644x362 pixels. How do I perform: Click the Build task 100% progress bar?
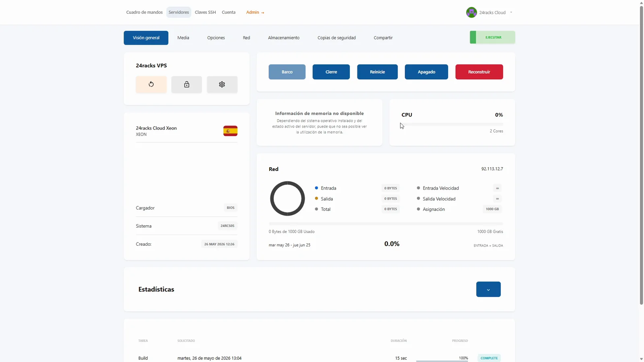pos(442,360)
